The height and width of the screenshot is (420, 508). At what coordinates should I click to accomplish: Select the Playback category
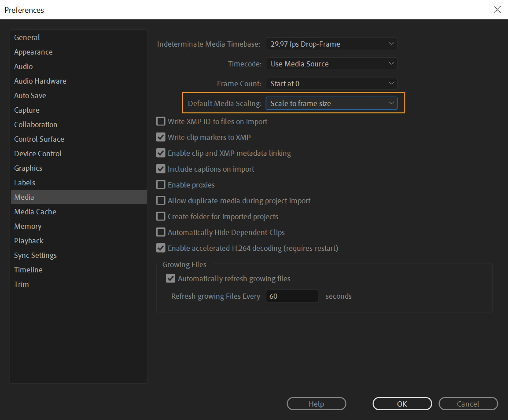(x=29, y=241)
